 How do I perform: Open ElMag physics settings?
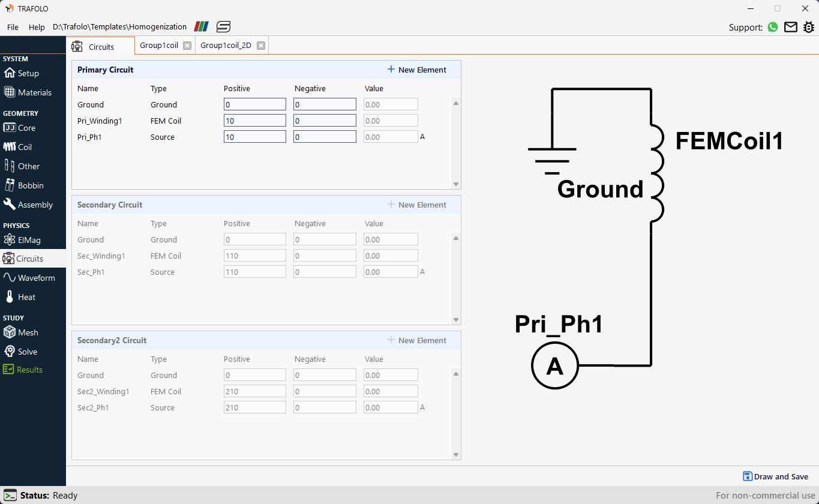coord(22,240)
